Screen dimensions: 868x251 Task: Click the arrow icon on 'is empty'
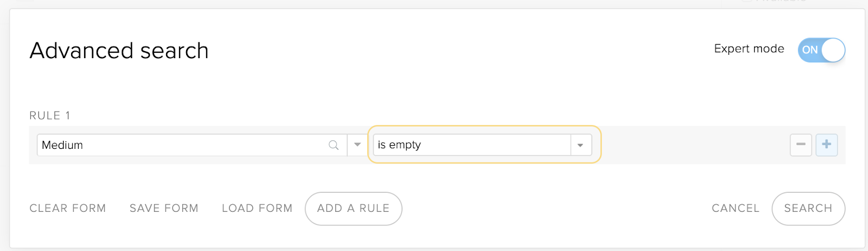(580, 145)
